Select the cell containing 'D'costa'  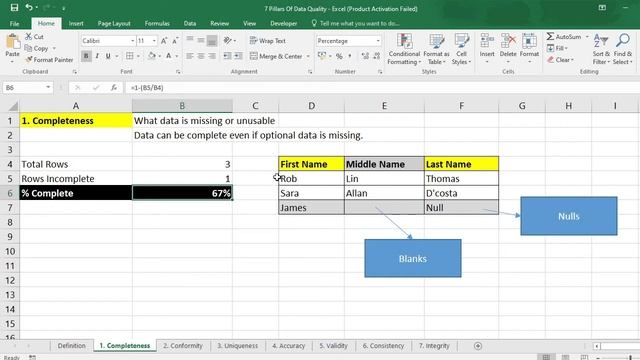[461, 193]
